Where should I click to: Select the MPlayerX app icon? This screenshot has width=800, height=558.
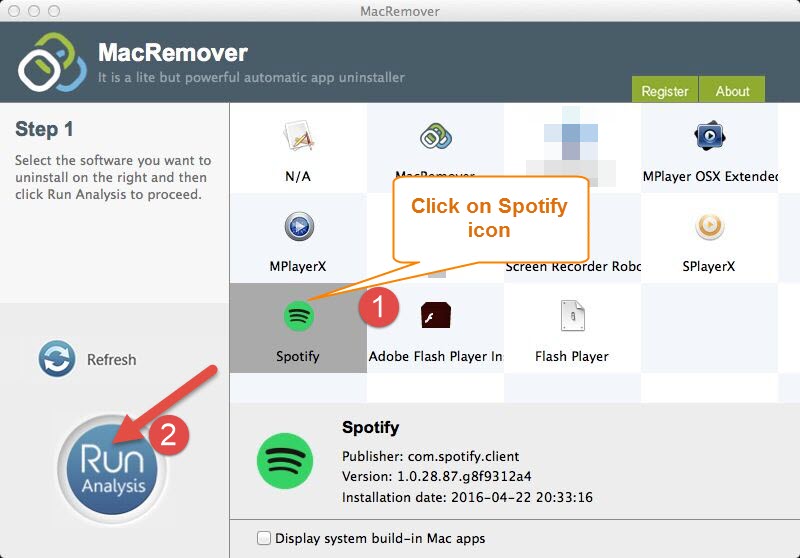299,226
